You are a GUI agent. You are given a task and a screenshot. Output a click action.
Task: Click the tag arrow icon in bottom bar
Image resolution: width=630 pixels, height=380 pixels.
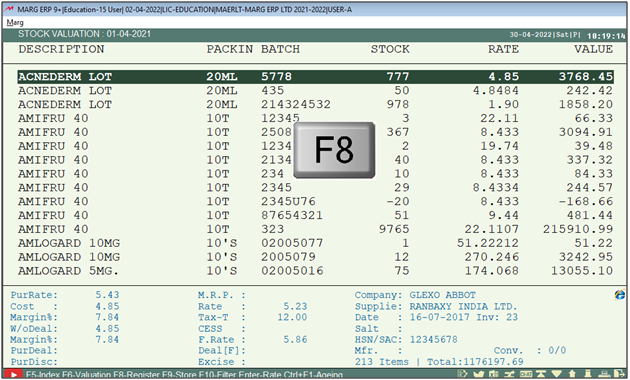[x=462, y=374]
